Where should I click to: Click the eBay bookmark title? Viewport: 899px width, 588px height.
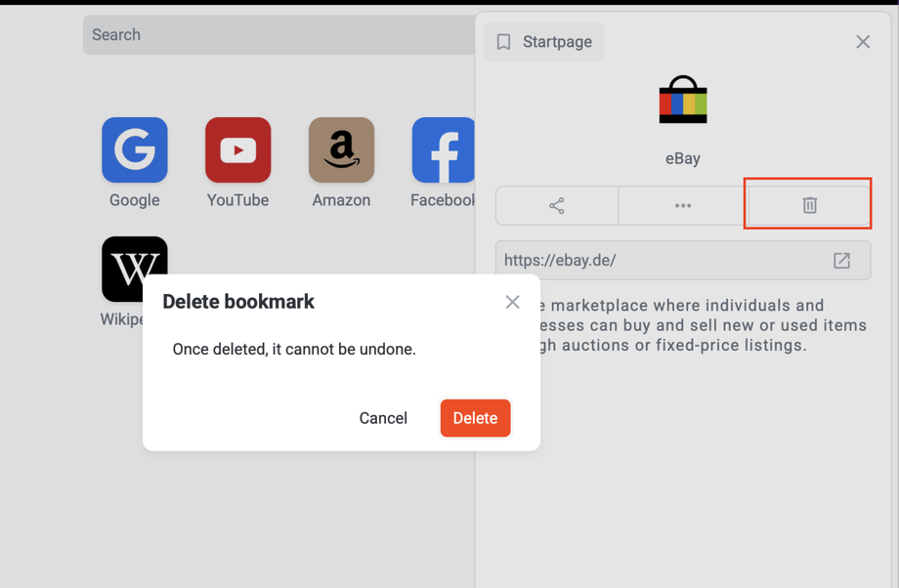(683, 158)
